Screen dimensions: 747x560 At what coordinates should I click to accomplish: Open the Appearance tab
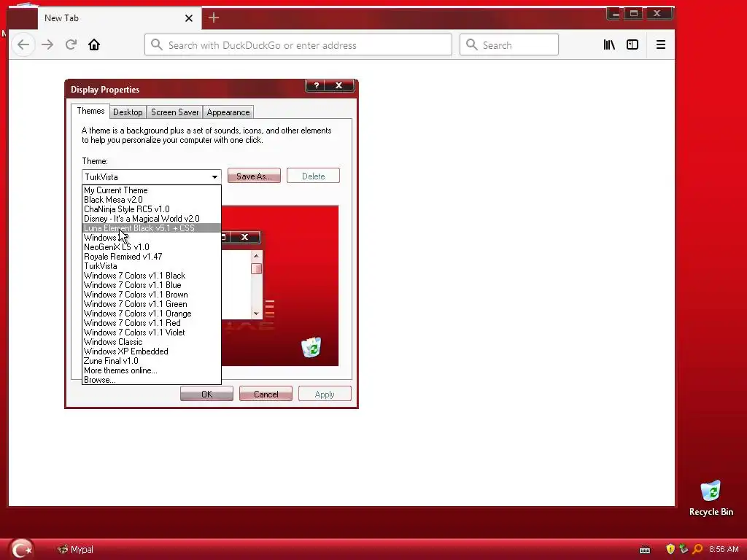tap(228, 112)
